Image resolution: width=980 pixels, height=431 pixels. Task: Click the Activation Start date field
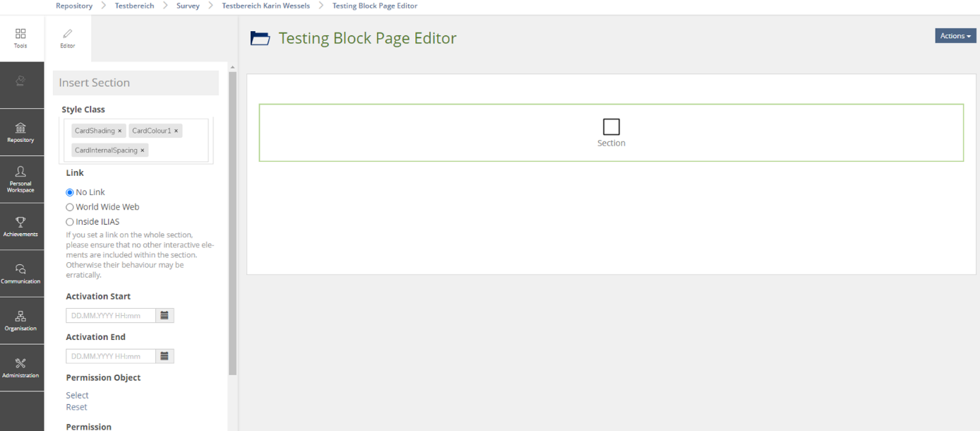tap(111, 316)
